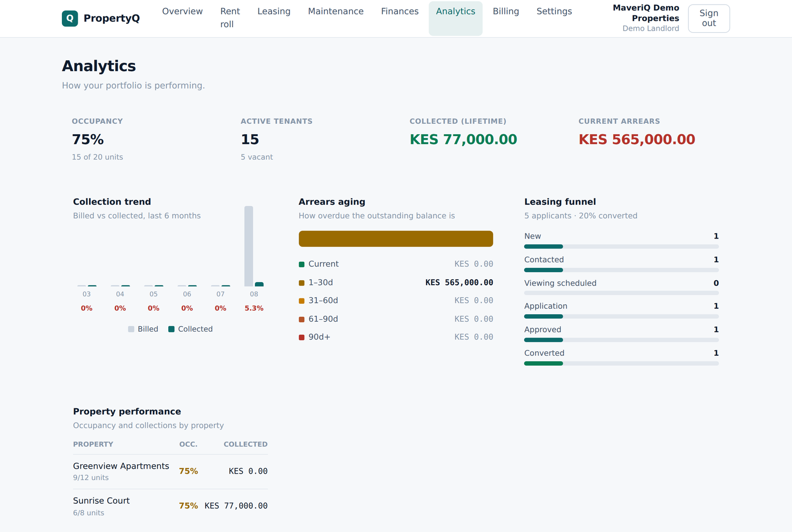The image size is (792, 532).
Task: Click the Property performance heading
Action: click(x=127, y=412)
